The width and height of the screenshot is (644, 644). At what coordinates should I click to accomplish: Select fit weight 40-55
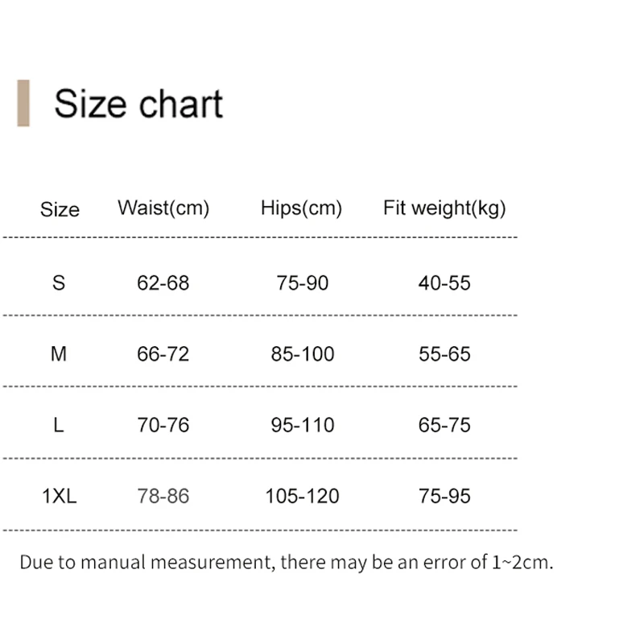point(444,283)
